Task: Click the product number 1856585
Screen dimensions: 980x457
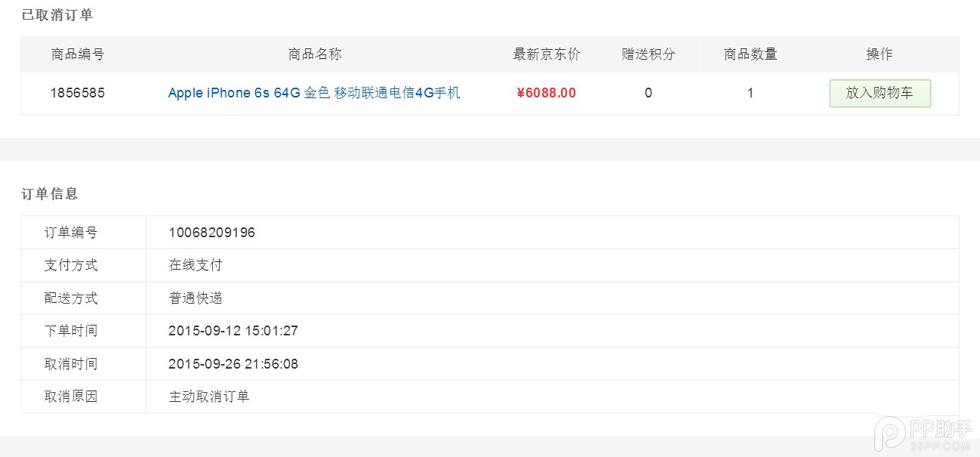Action: pyautogui.click(x=78, y=93)
